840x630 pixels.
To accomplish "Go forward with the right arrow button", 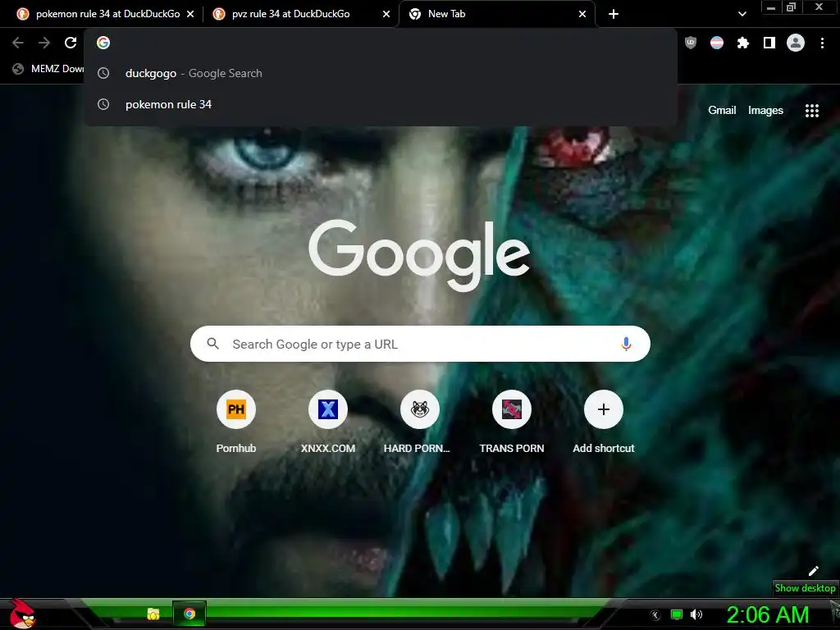I will point(44,43).
